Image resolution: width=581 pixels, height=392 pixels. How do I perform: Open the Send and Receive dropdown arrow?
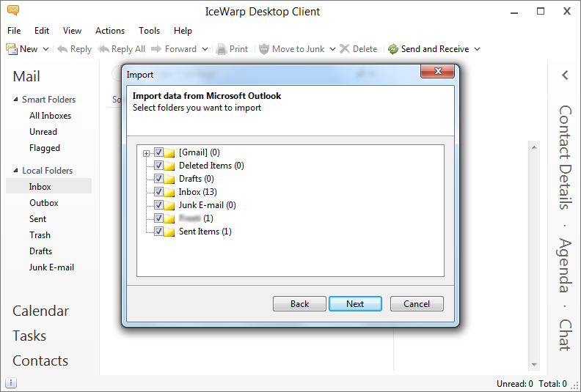click(478, 49)
